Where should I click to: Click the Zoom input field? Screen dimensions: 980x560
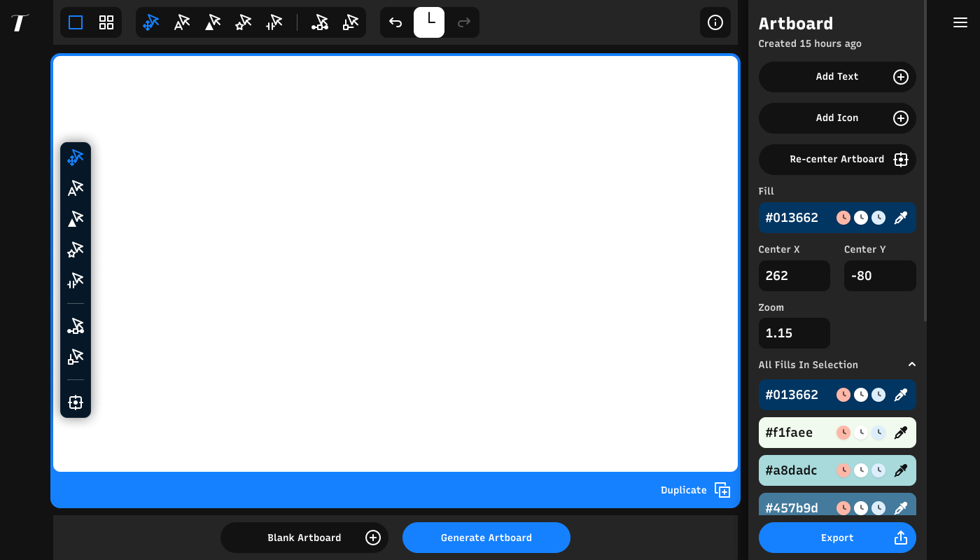point(794,333)
